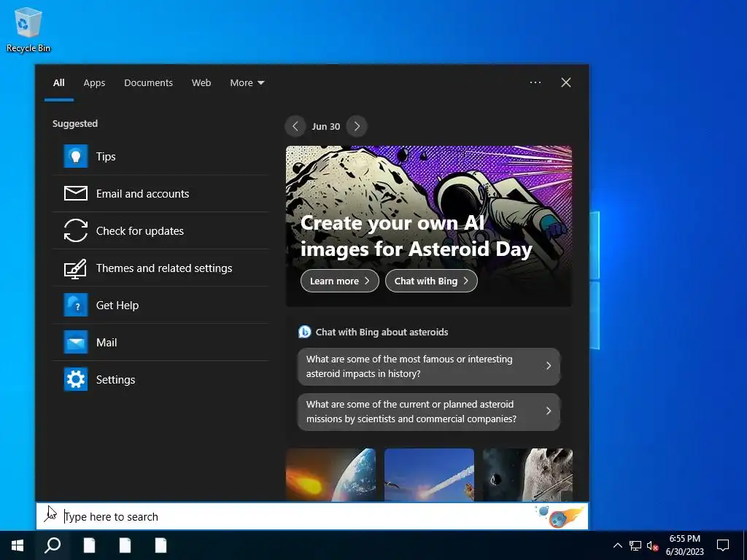
Task: Click the Email and accounts suggestion text
Action: point(142,194)
